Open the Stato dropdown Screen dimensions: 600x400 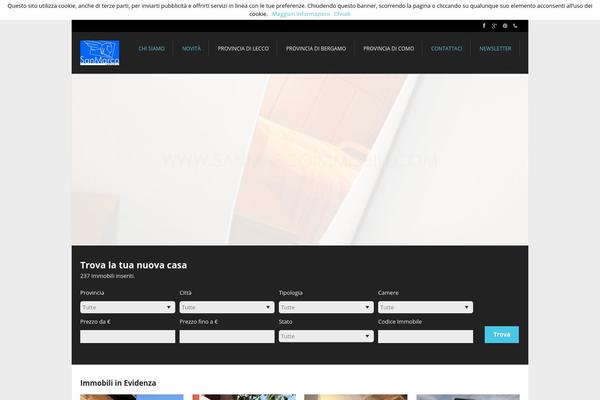coord(326,336)
